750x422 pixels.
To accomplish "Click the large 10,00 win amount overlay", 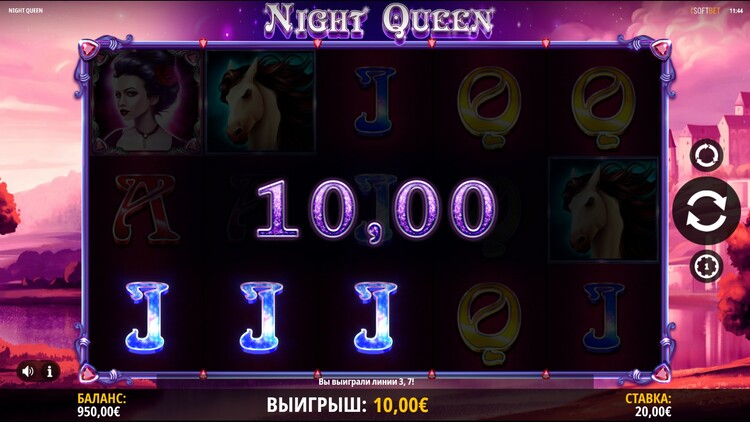I will click(x=376, y=211).
